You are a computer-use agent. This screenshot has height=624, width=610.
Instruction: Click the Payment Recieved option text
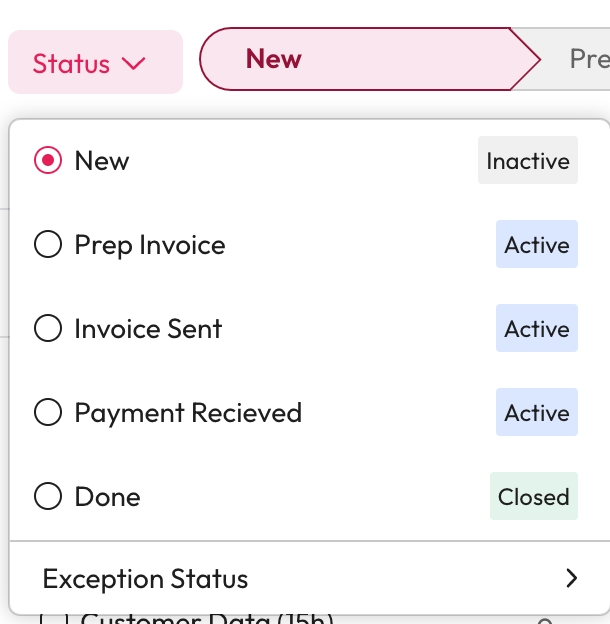(x=188, y=413)
